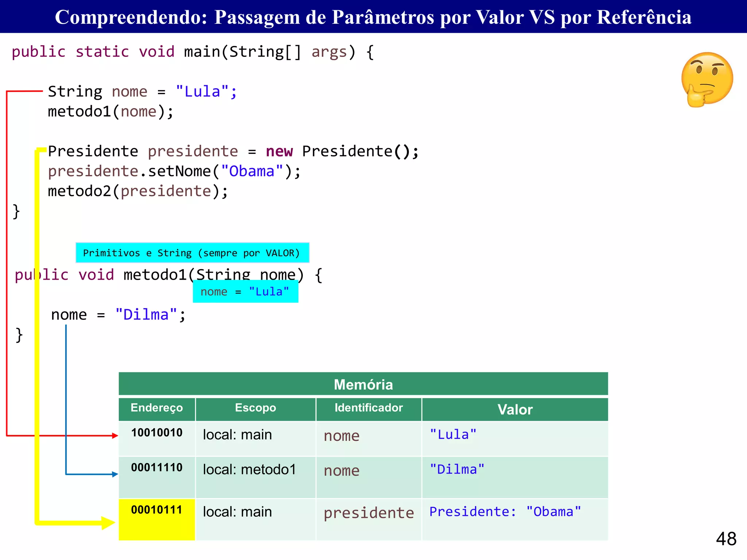Click 'local: main' in the presidente row
The height and width of the screenshot is (560, 747).
coord(255,519)
